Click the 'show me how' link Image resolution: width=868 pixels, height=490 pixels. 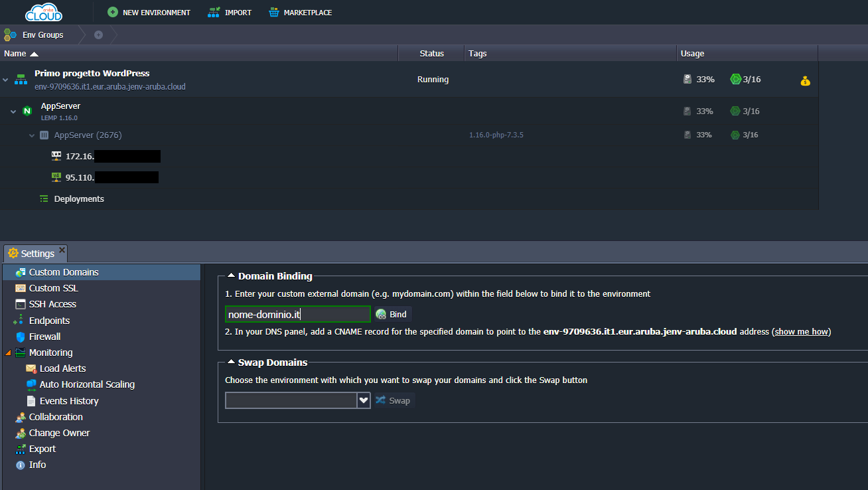(801, 331)
